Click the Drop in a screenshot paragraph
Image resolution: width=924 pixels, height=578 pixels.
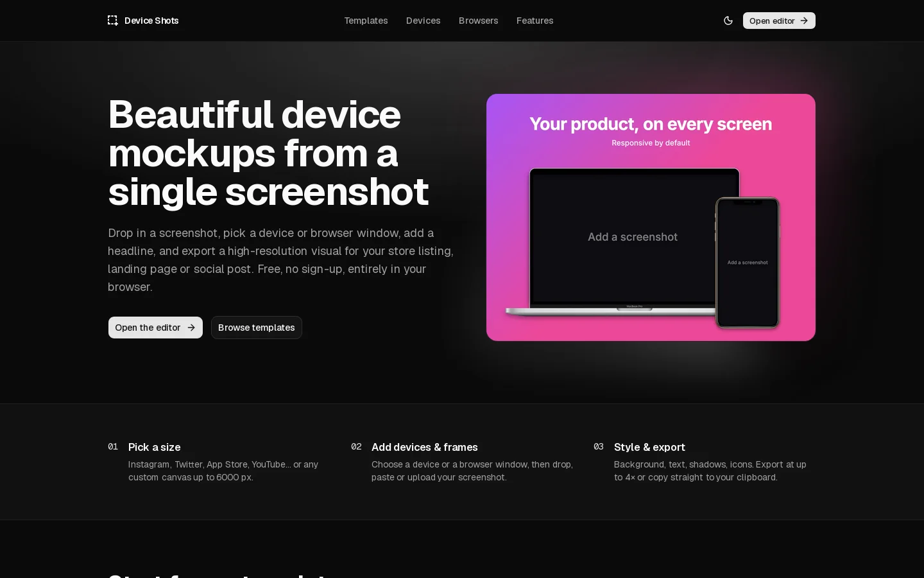point(281,260)
